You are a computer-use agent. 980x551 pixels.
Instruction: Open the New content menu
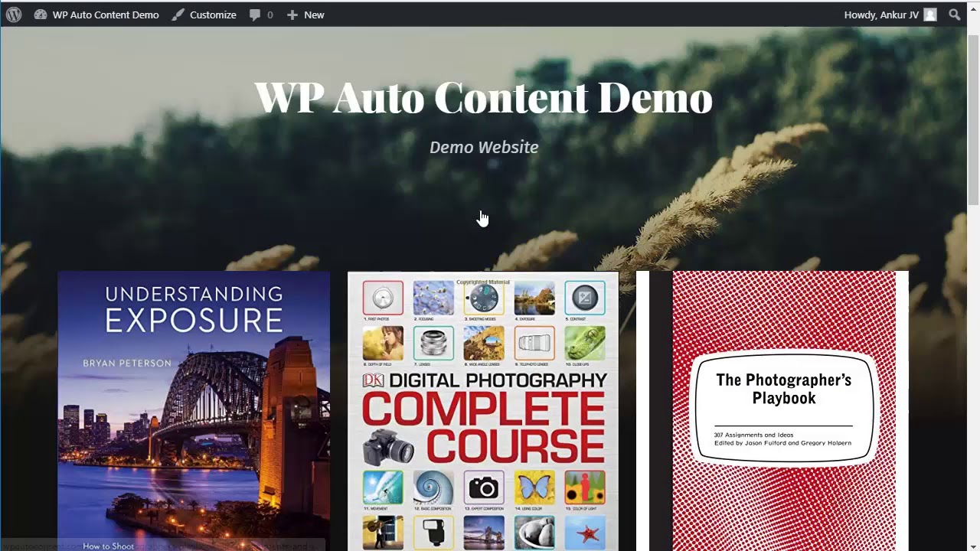[305, 15]
